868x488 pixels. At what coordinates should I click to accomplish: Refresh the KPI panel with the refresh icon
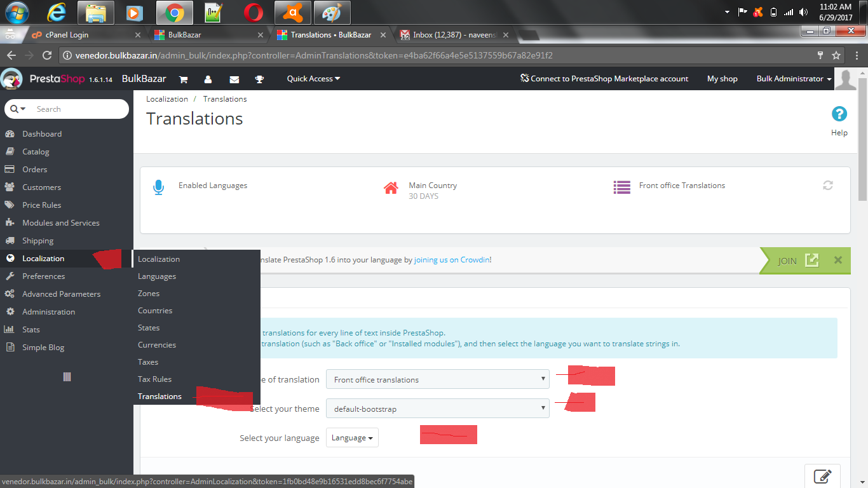pyautogui.click(x=827, y=186)
